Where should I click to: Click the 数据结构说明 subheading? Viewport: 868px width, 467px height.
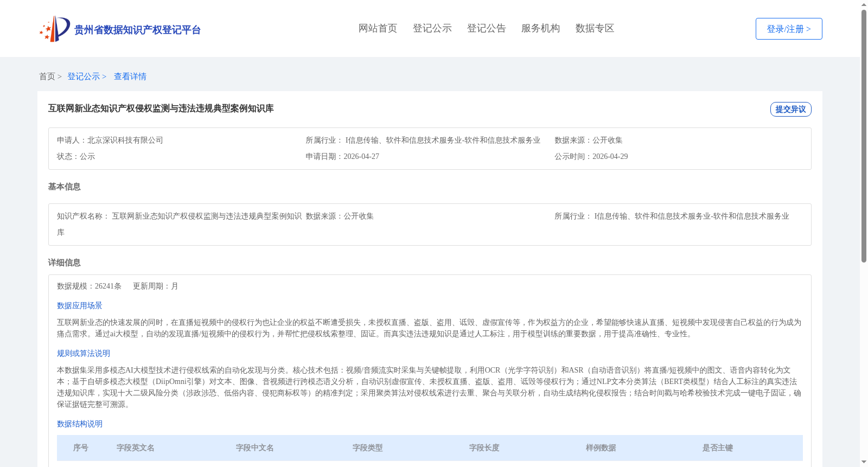pyautogui.click(x=80, y=424)
